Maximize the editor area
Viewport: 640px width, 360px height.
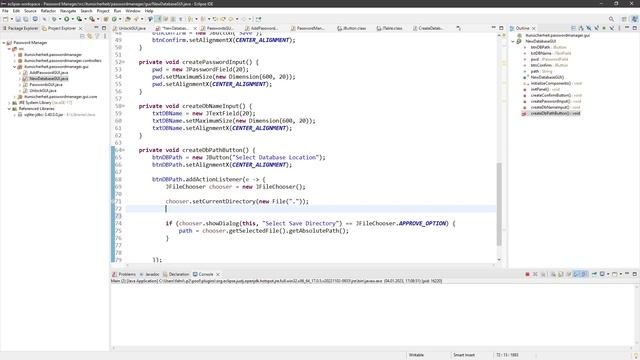click(x=501, y=28)
